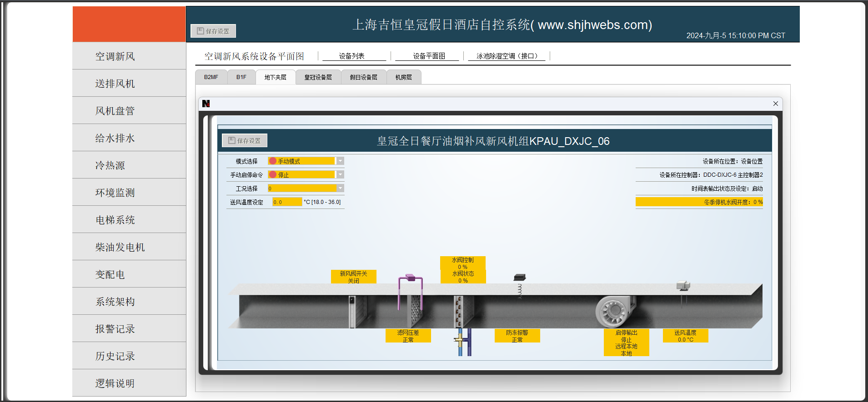Open 空调新风 in the sidebar
This screenshot has width=868, height=402.
point(129,56)
